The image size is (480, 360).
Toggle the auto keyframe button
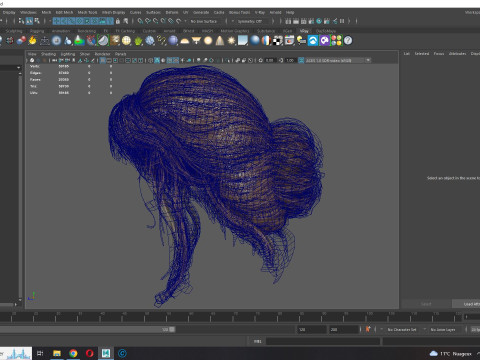point(368,329)
